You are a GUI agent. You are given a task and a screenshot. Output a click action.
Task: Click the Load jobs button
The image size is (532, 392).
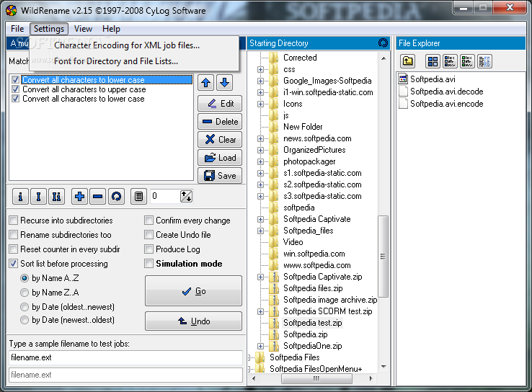(220, 157)
